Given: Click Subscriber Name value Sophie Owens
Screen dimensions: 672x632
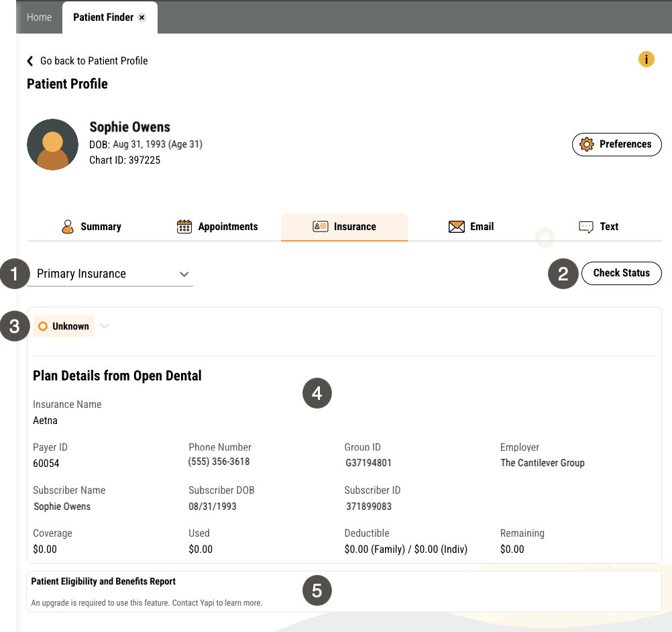Looking at the screenshot, I should (x=62, y=507).
